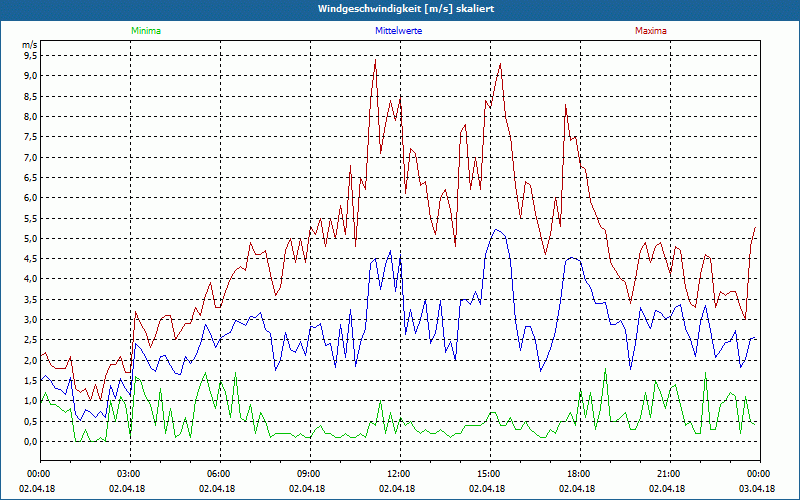800x500 pixels.
Task: Click the 7,5 y-axis value
Action: pos(32,137)
